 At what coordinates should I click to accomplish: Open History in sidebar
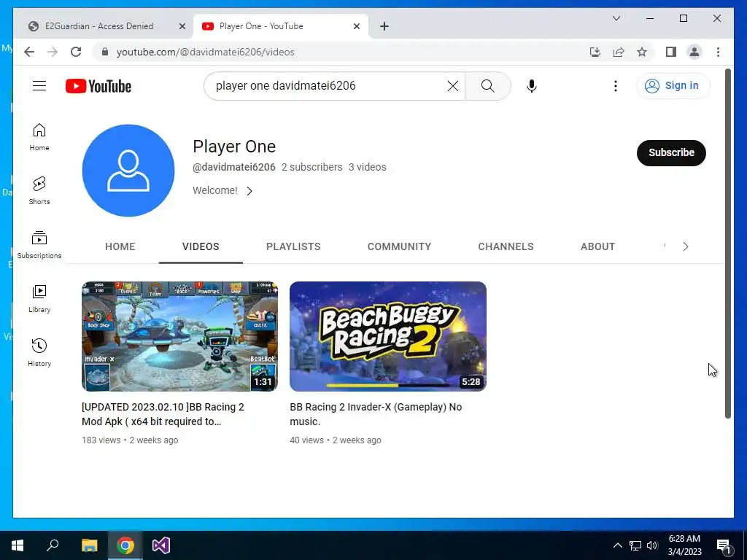tap(39, 352)
